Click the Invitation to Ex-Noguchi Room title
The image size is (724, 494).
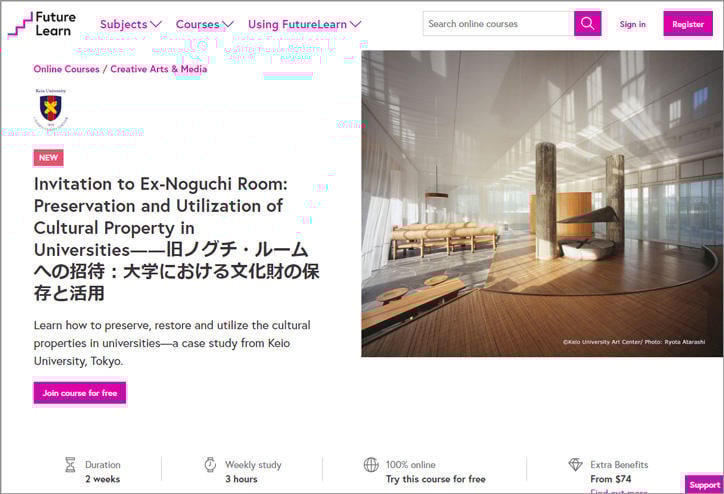point(176,238)
